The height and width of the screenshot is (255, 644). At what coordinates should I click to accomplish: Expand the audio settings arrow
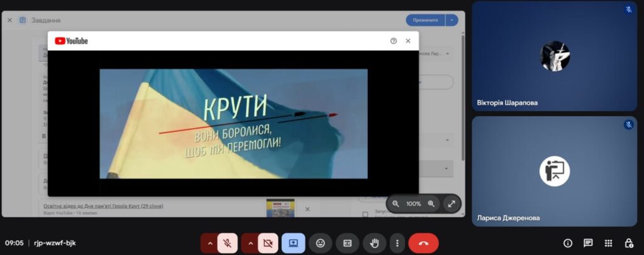coord(209,243)
